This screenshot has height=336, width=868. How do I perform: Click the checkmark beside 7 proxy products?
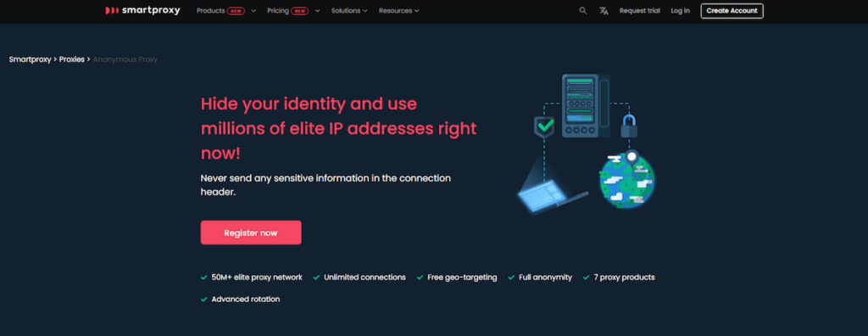[x=587, y=277]
